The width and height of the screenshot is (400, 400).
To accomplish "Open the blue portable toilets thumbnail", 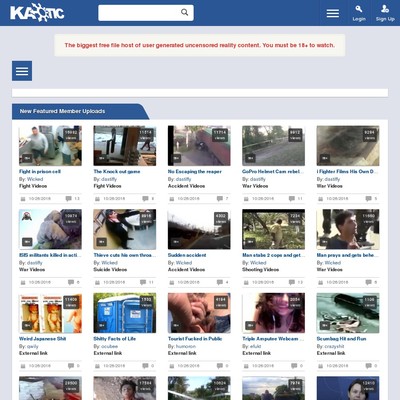I will 125,313.
